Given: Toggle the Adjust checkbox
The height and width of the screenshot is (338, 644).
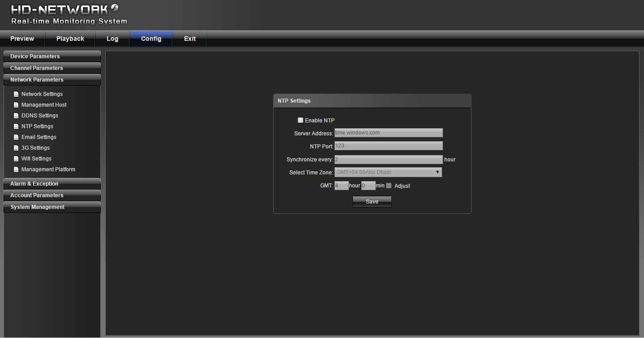Looking at the screenshot, I should [x=389, y=186].
